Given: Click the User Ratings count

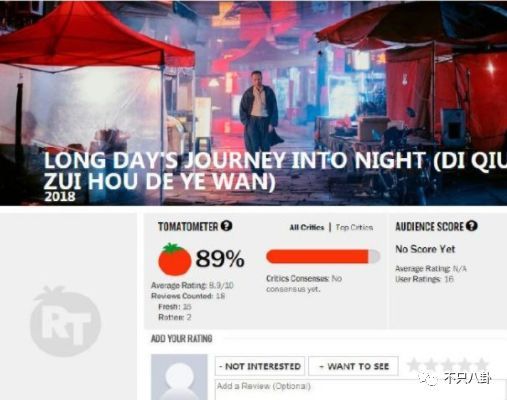Looking at the screenshot, I should point(424,279).
